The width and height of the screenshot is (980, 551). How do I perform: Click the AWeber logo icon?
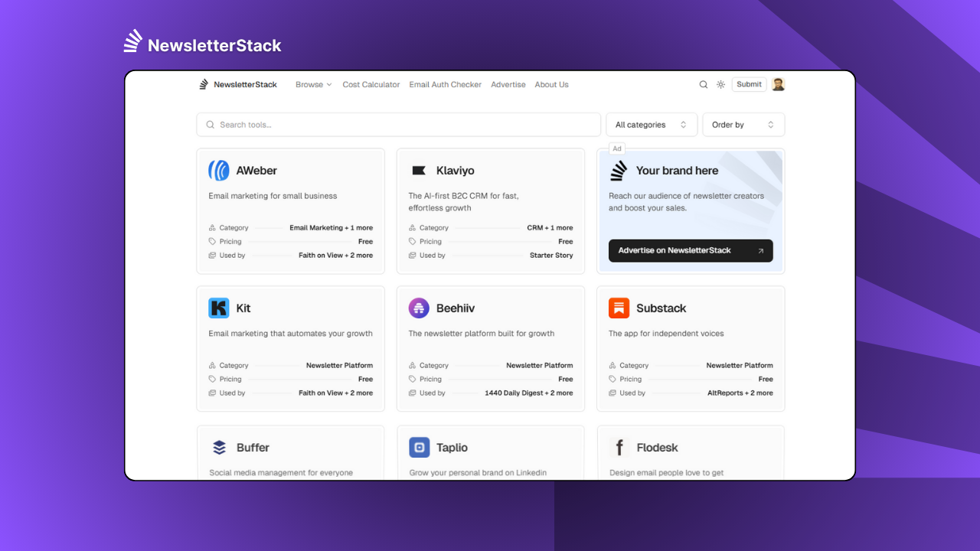click(x=219, y=171)
